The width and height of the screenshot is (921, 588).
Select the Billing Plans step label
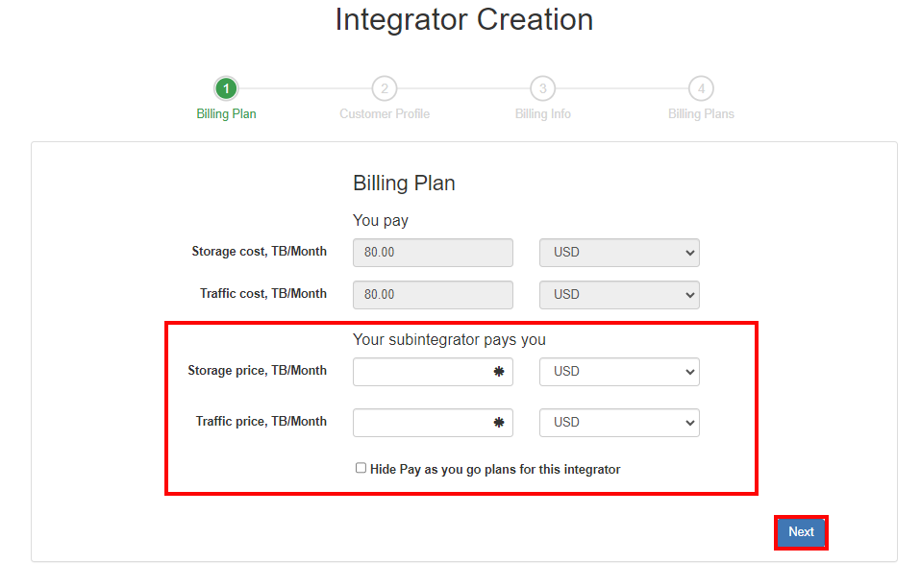click(x=701, y=113)
